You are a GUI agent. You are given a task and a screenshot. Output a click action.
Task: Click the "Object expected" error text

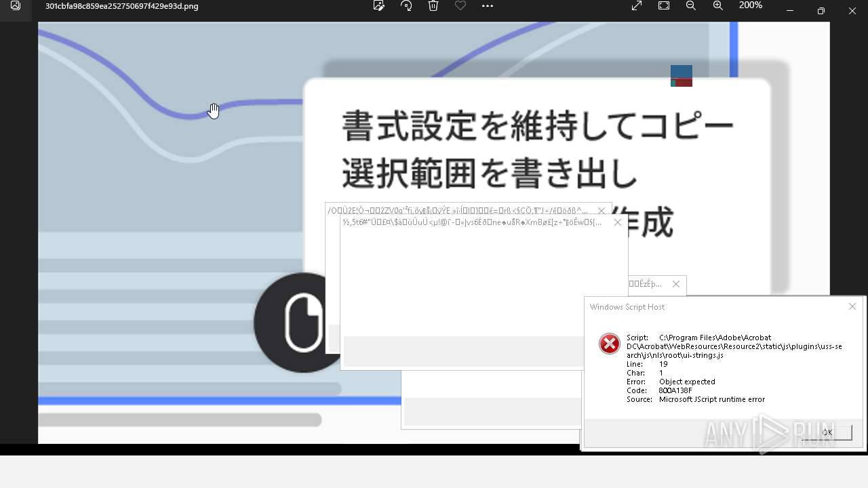[x=687, y=382]
